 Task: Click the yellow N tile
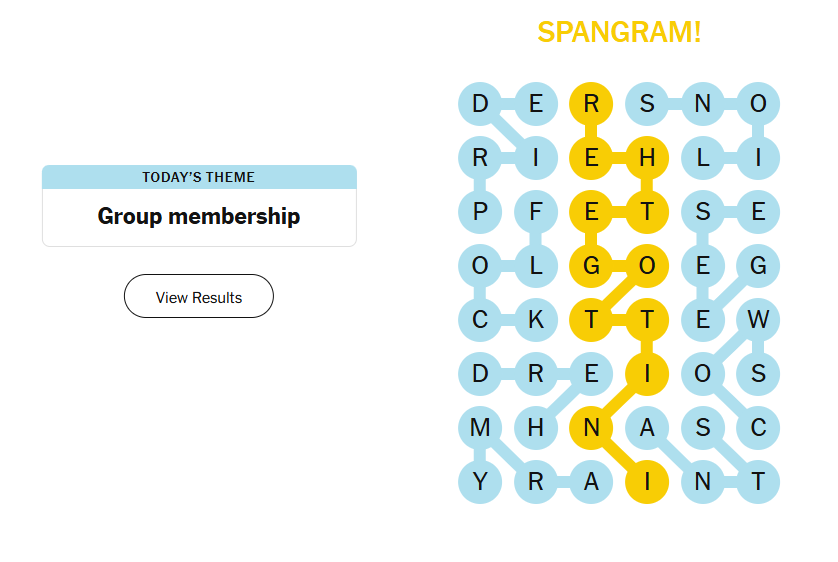coord(591,428)
